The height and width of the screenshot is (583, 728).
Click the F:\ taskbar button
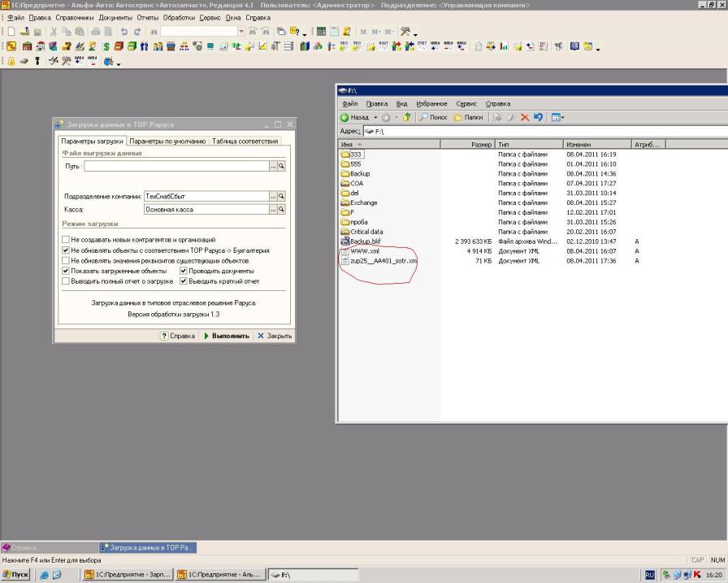(313, 575)
